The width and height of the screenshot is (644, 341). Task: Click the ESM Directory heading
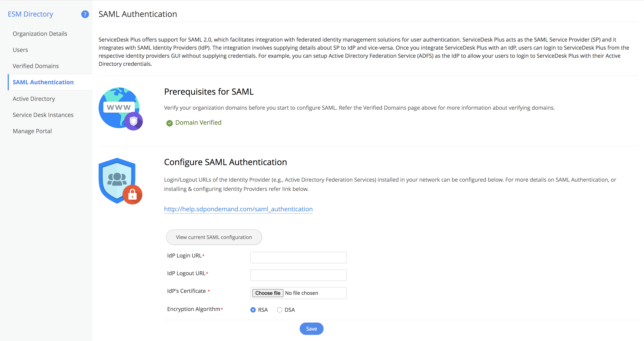tap(30, 14)
